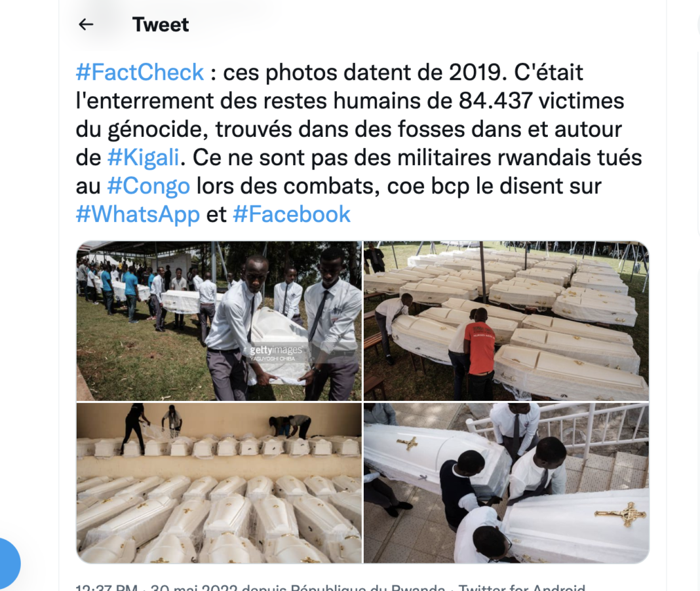Open the République du Rwanda location link
Image resolution: width=700 pixels, height=591 pixels.
(368, 587)
